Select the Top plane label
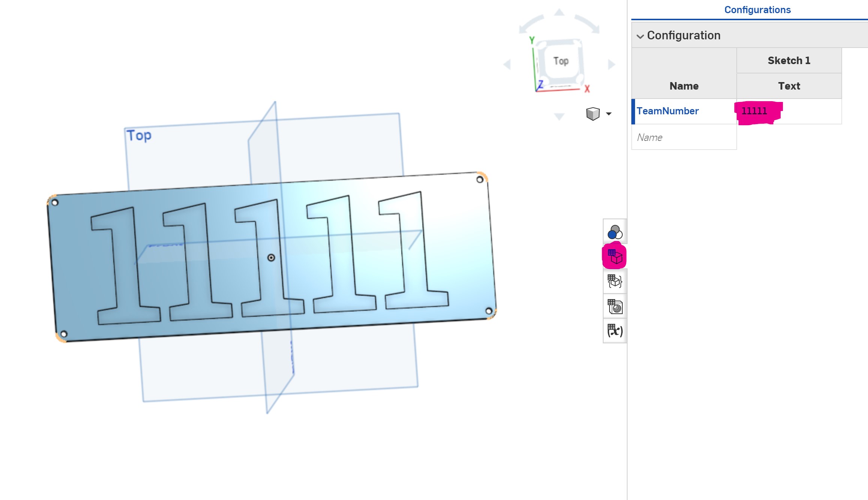 pyautogui.click(x=139, y=135)
